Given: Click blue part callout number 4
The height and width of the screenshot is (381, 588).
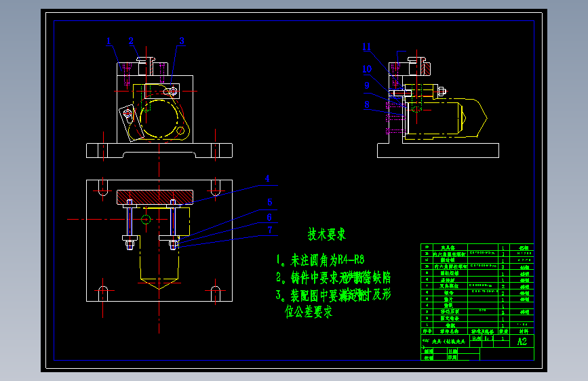Looking at the screenshot, I should click(x=267, y=178).
